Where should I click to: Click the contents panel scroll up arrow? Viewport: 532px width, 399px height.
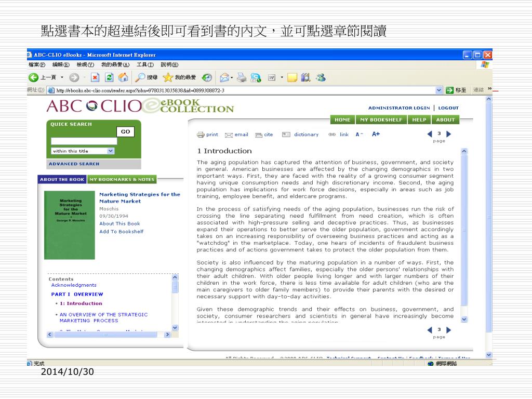[175, 277]
